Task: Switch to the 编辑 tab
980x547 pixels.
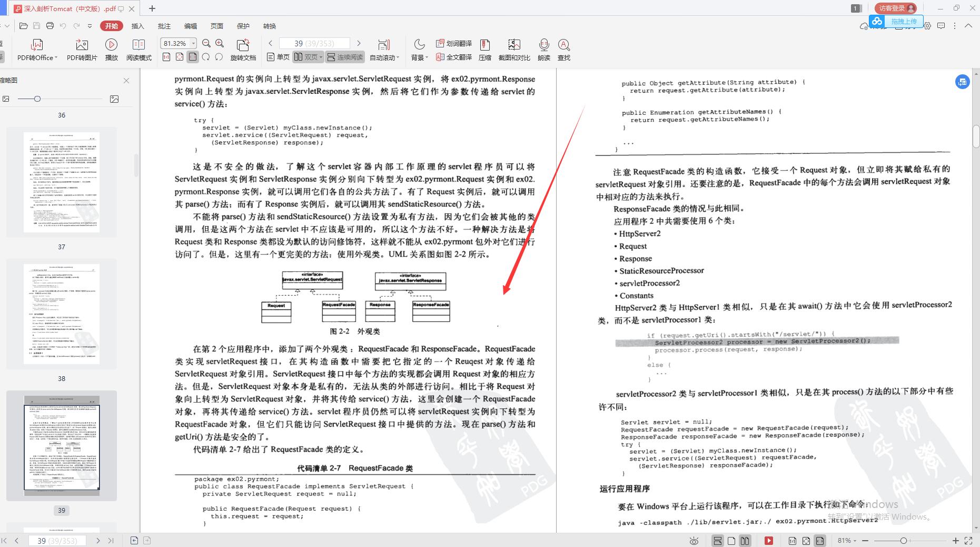Action: coord(190,26)
